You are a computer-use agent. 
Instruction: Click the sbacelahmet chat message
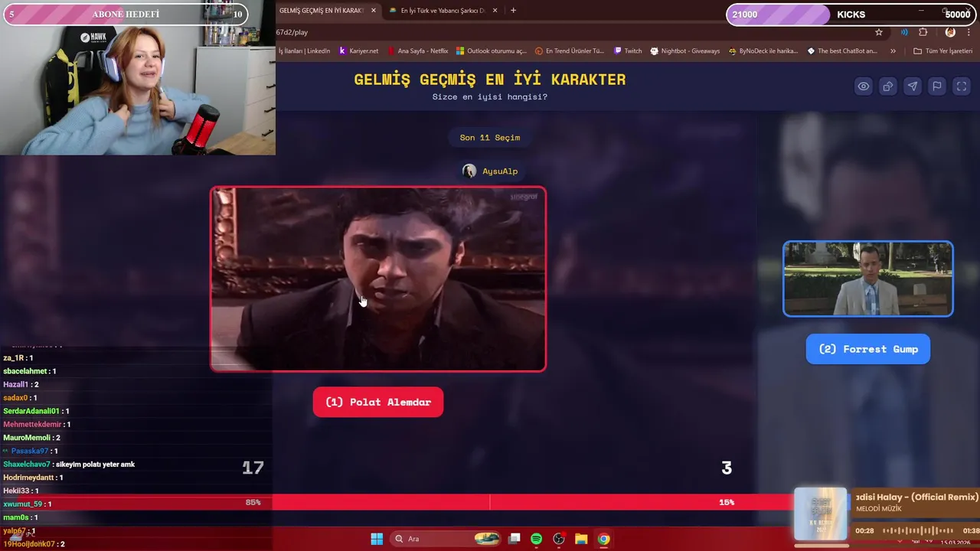coord(29,371)
